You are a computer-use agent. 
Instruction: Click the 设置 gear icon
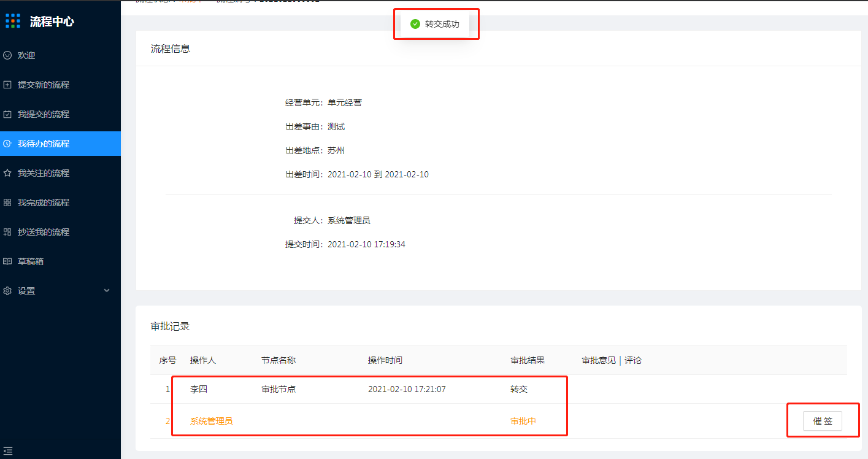coord(7,291)
